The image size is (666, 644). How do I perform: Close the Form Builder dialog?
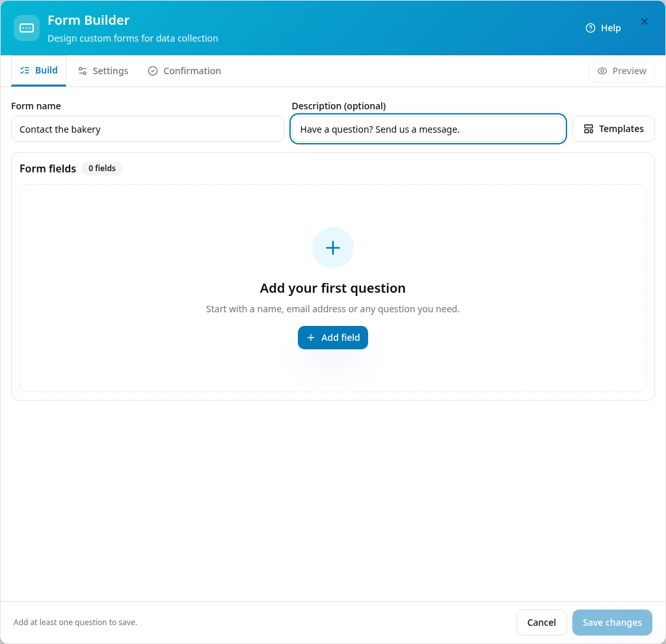coord(644,21)
